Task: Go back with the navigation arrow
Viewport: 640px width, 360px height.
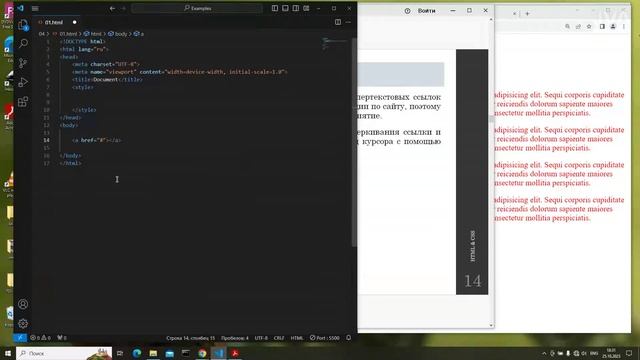Action: (112, 8)
